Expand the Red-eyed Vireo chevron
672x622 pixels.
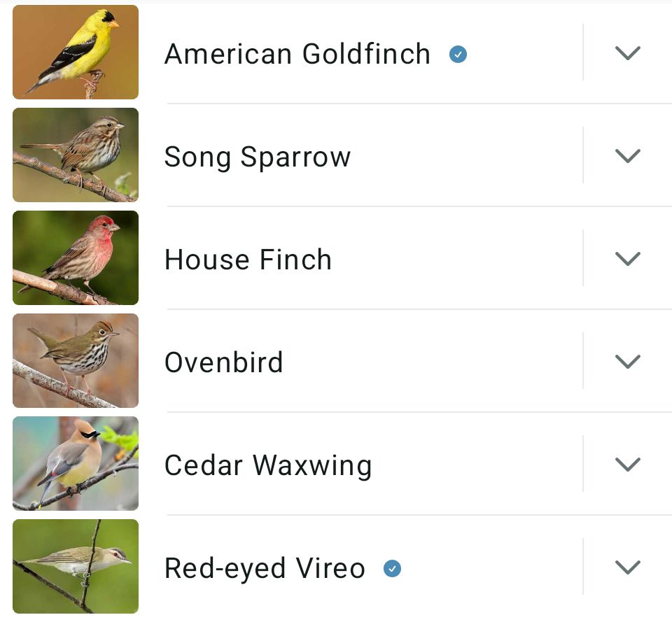pos(627,567)
